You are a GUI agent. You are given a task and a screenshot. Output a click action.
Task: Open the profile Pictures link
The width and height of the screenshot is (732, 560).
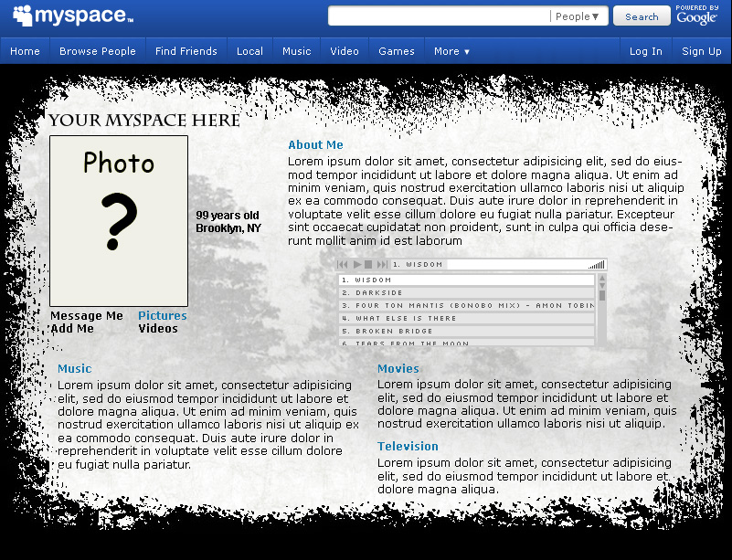click(163, 316)
